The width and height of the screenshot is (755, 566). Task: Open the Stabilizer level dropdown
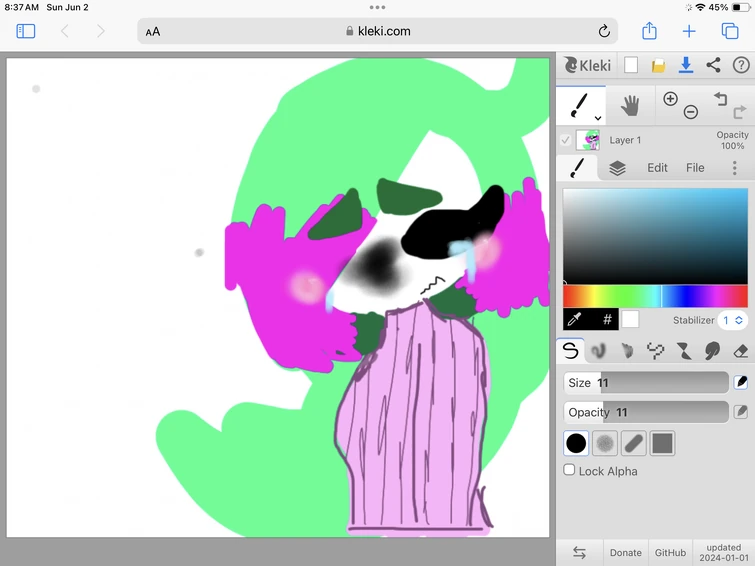[732, 320]
